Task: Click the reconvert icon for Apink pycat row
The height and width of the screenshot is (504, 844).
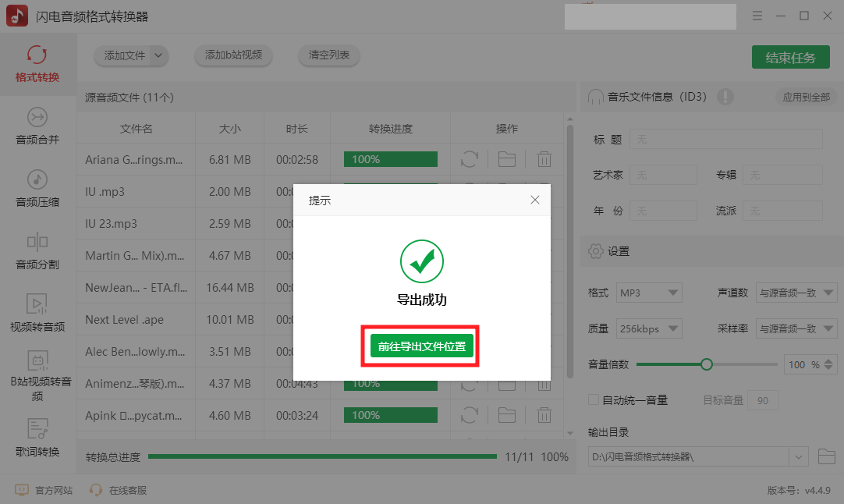Action: click(470, 415)
